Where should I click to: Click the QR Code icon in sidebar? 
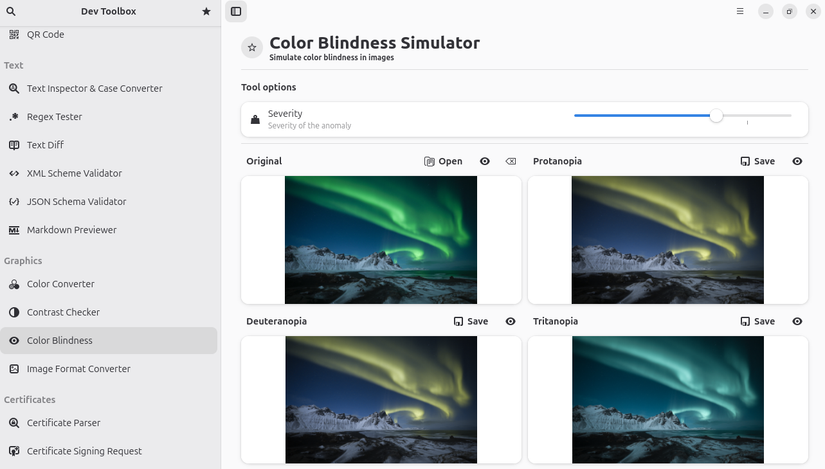pos(14,34)
